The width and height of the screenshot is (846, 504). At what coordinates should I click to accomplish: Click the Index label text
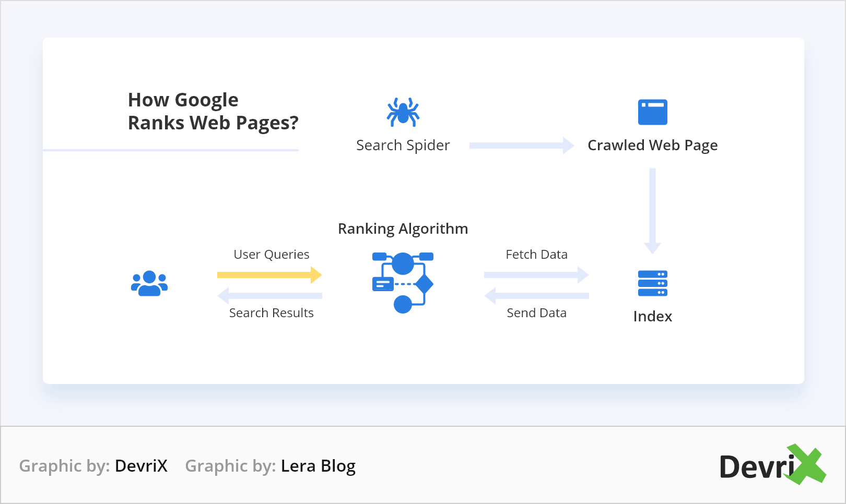click(x=652, y=316)
